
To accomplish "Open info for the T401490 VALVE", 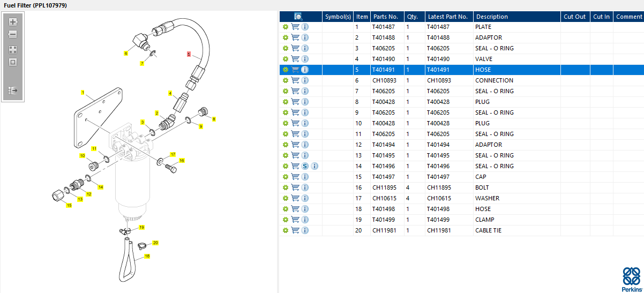I will [x=305, y=59].
